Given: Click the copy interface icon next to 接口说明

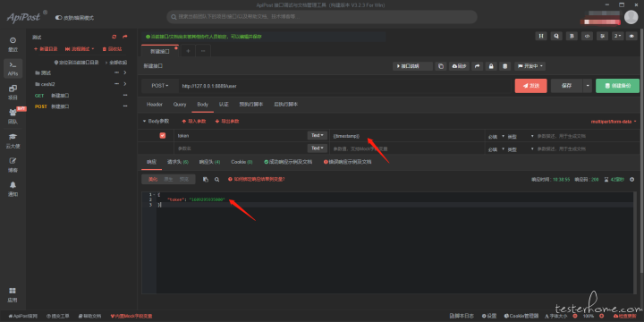Looking at the screenshot, I should [441, 66].
